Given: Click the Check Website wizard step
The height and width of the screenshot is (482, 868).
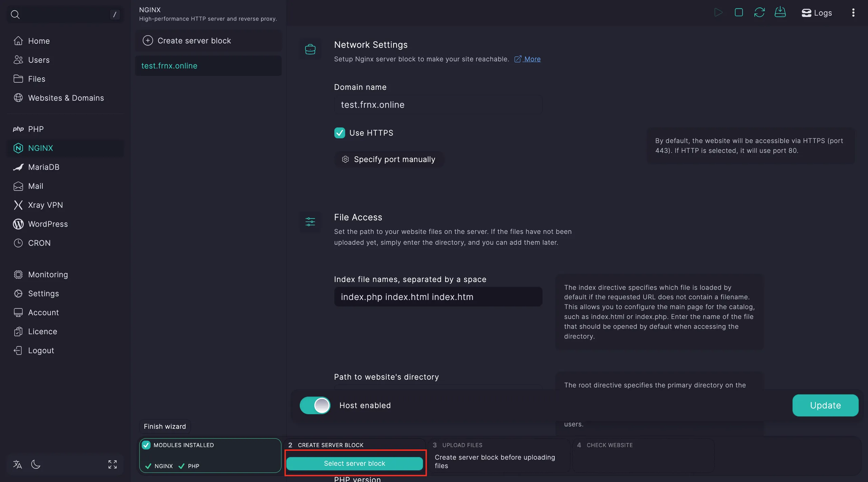Looking at the screenshot, I should coord(643,456).
